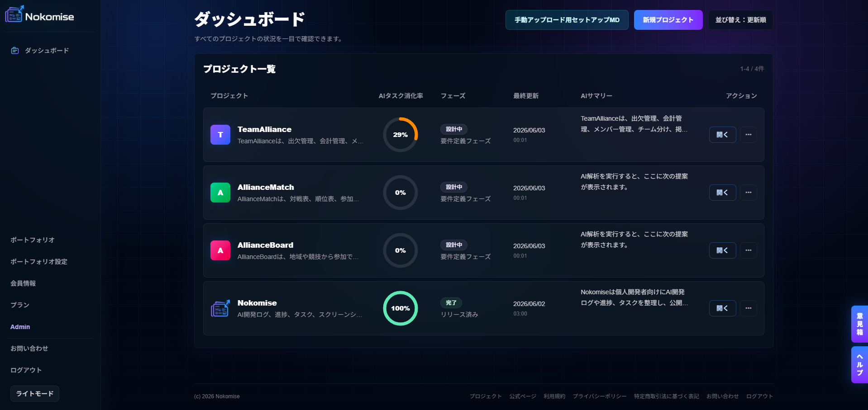This screenshot has height=410, width=868.
Task: Click (c) 2026 Nokomise copyright text
Action: pos(217,396)
